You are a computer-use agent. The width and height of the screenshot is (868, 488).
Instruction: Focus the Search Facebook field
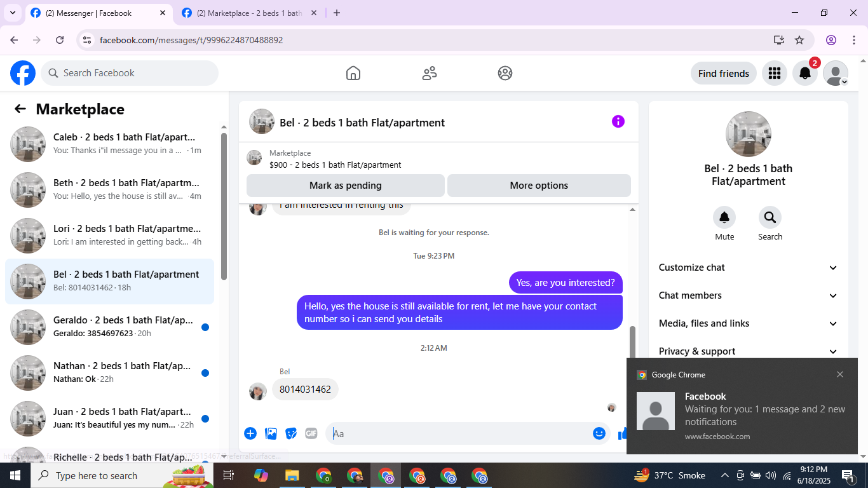pos(130,73)
